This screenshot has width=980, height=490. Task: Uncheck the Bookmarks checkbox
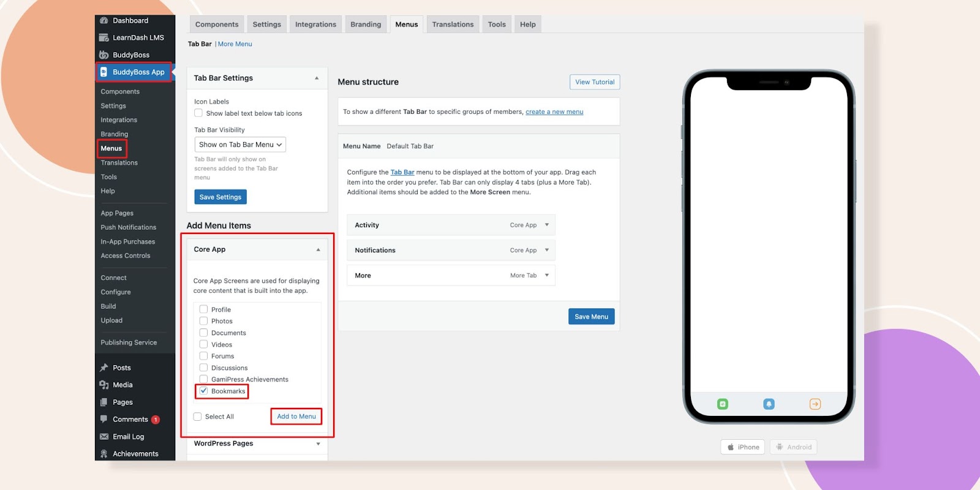(203, 391)
